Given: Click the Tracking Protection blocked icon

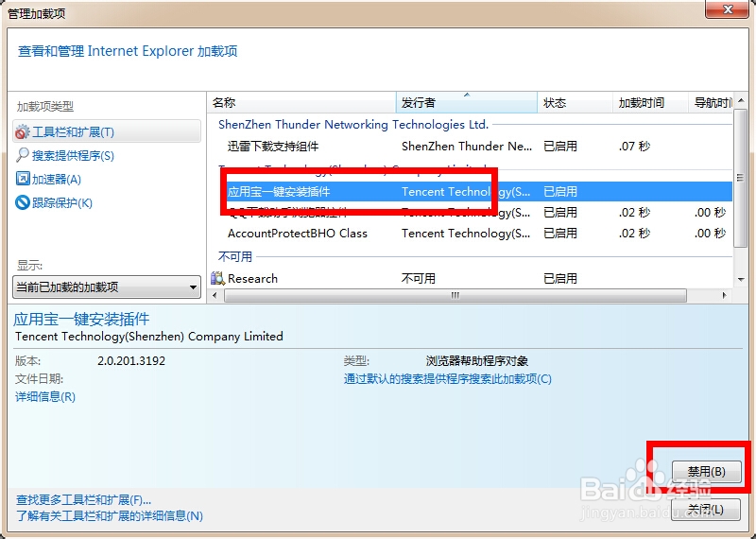Looking at the screenshot, I should click(x=22, y=202).
